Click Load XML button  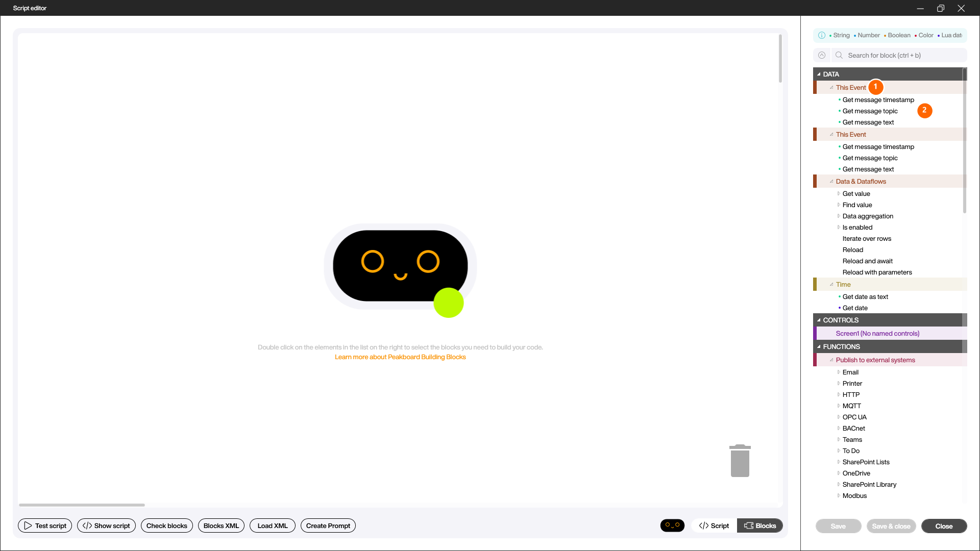(x=273, y=525)
